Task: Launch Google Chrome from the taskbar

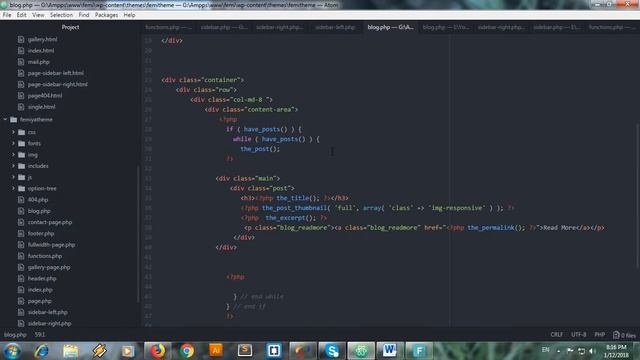Action: coord(187,351)
